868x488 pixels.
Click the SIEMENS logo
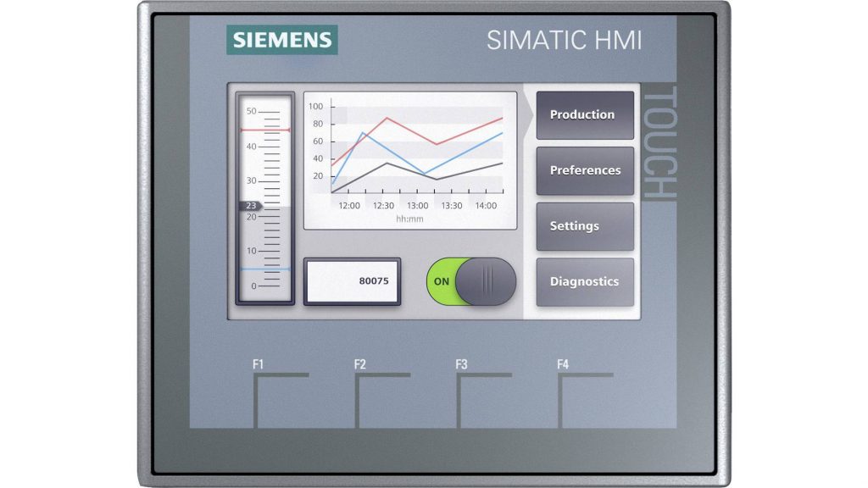(282, 40)
